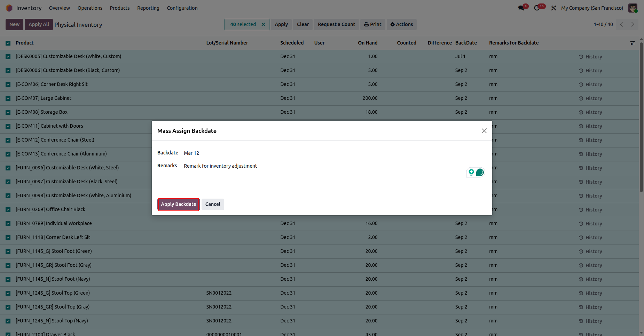Viewport: 644px width, 336px height.
Task: Click the Apply Backdate button
Action: [179, 204]
